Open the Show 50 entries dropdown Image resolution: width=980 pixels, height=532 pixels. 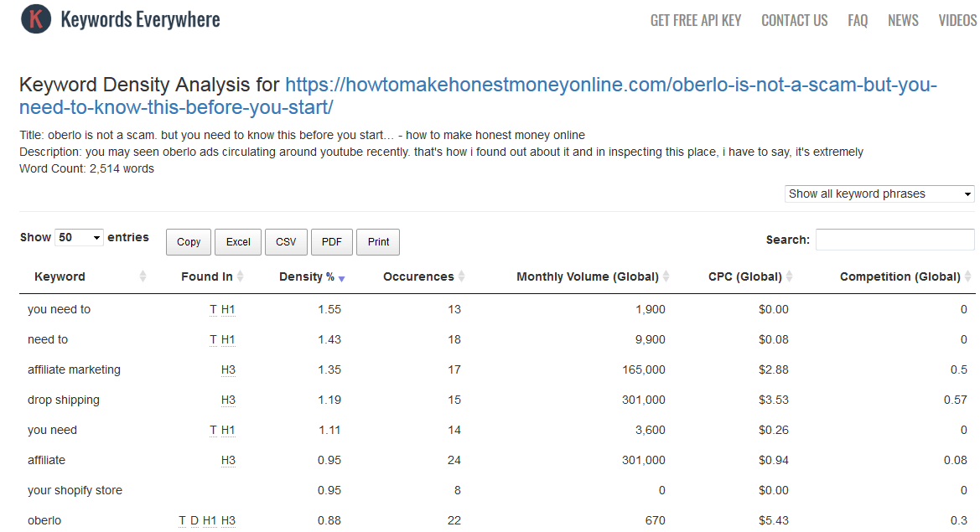coord(79,237)
